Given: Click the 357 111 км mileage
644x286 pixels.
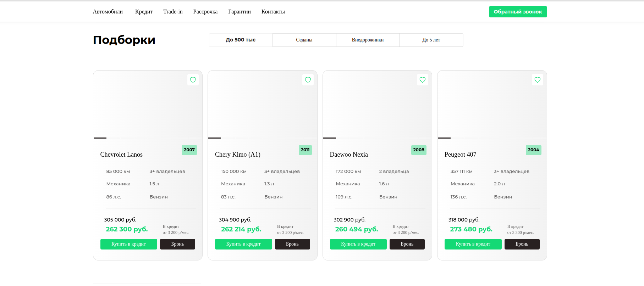Looking at the screenshot, I should [462, 172].
